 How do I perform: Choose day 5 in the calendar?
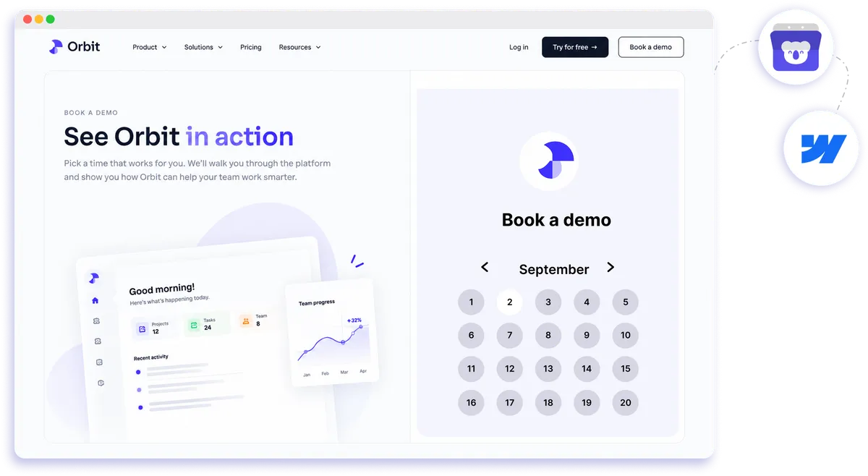(x=626, y=302)
